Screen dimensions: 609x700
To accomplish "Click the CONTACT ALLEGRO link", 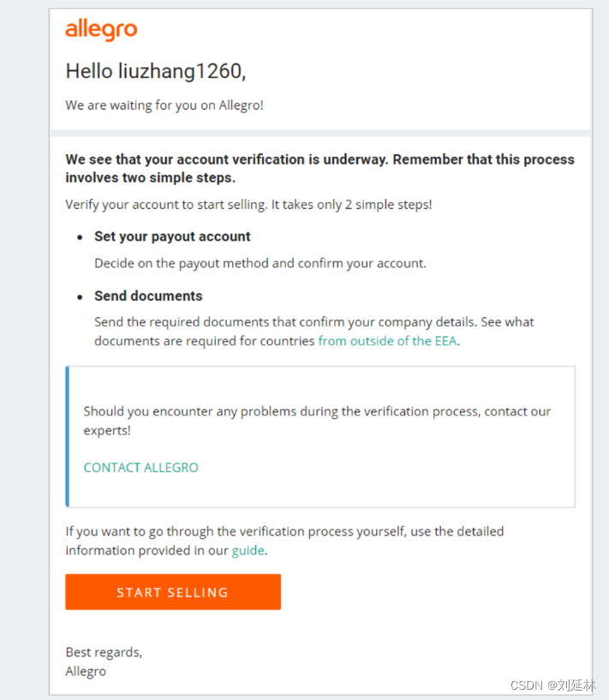I will pyautogui.click(x=140, y=468).
